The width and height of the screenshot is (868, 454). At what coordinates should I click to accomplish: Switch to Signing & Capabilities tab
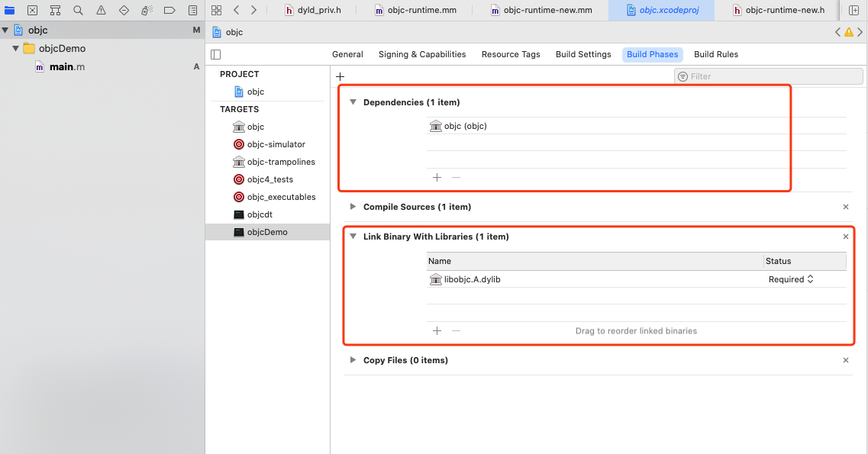[x=422, y=54]
